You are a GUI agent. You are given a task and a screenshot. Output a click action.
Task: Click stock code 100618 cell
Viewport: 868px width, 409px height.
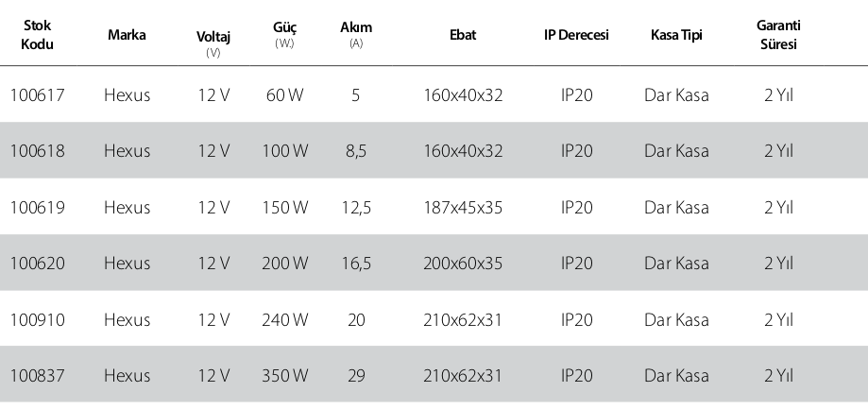tap(37, 151)
